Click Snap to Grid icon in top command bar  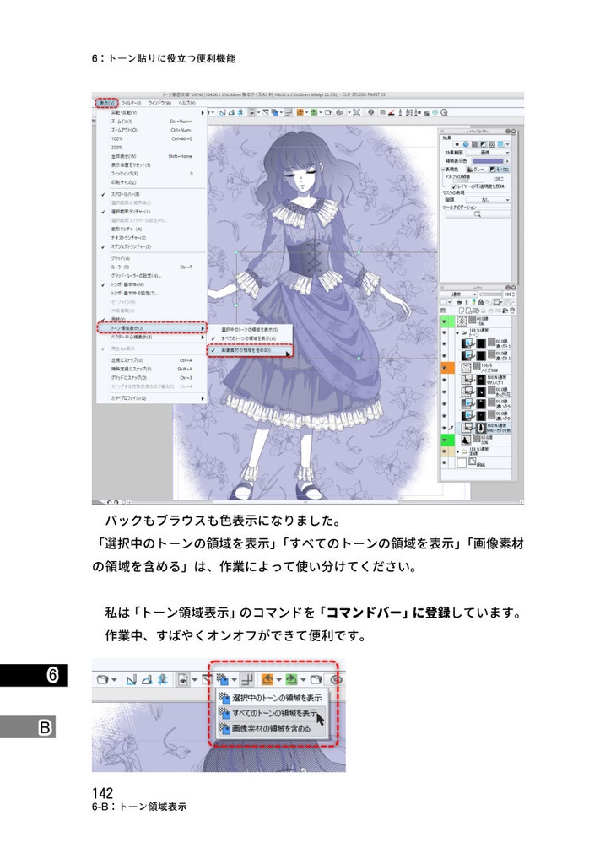click(240, 112)
